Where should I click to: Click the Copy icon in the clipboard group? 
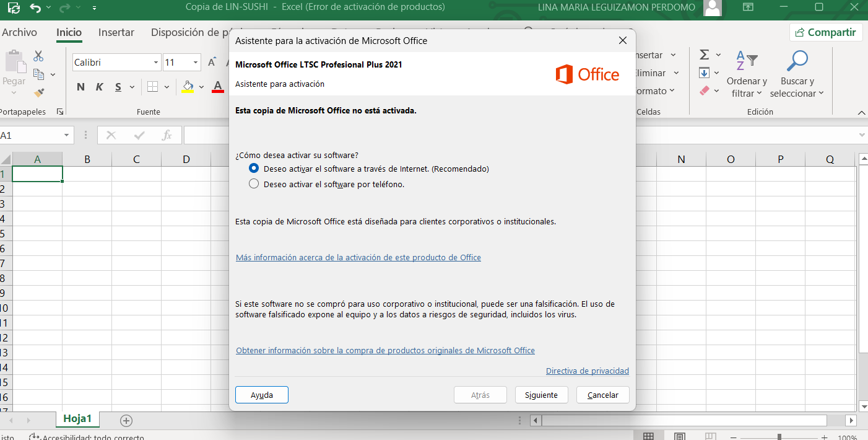pyautogui.click(x=39, y=74)
